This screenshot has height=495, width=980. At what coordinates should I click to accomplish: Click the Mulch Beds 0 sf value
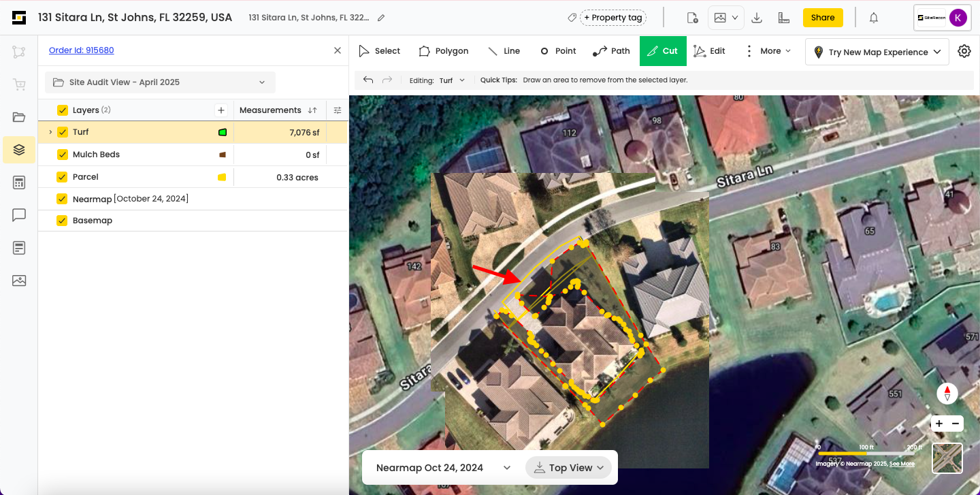(x=313, y=155)
